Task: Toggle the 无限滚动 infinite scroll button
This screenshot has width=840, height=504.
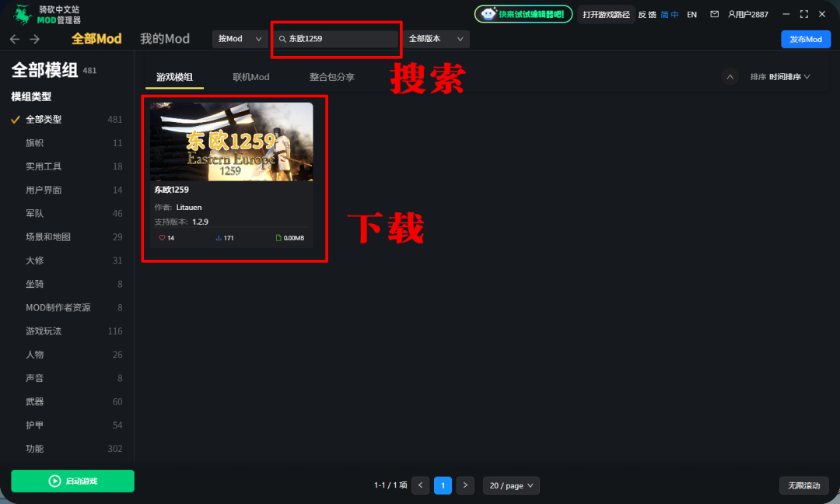Action: 803,485
